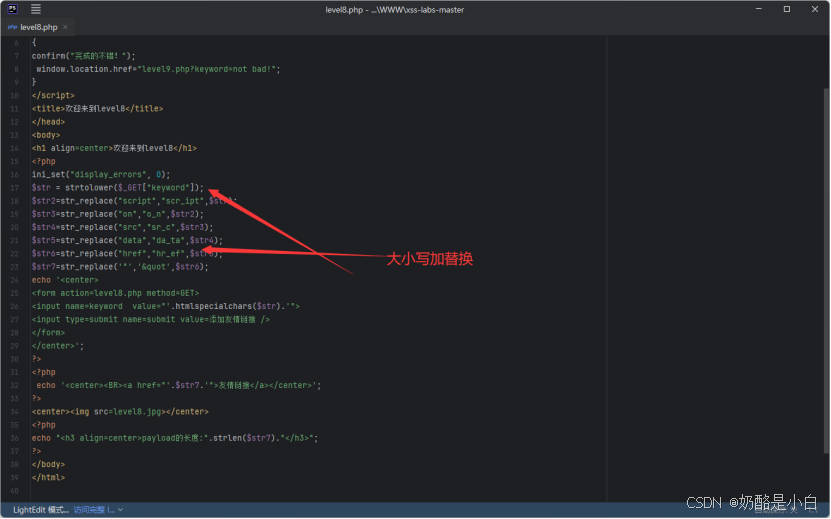Click the PHP file icon on the level8.php tab
The height and width of the screenshot is (519, 831).
(x=12, y=27)
